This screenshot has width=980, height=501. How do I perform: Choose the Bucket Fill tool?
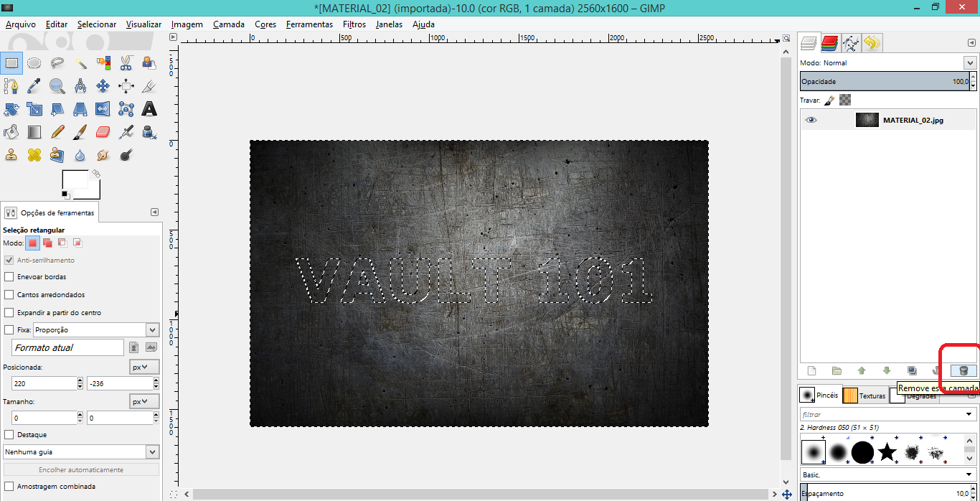pyautogui.click(x=11, y=132)
